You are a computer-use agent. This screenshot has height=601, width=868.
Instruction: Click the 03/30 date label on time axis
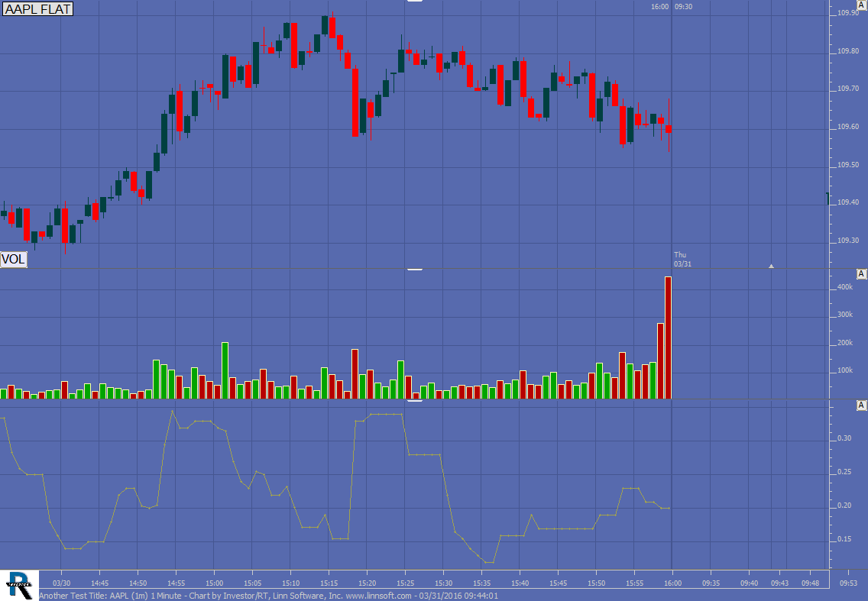tap(61, 583)
